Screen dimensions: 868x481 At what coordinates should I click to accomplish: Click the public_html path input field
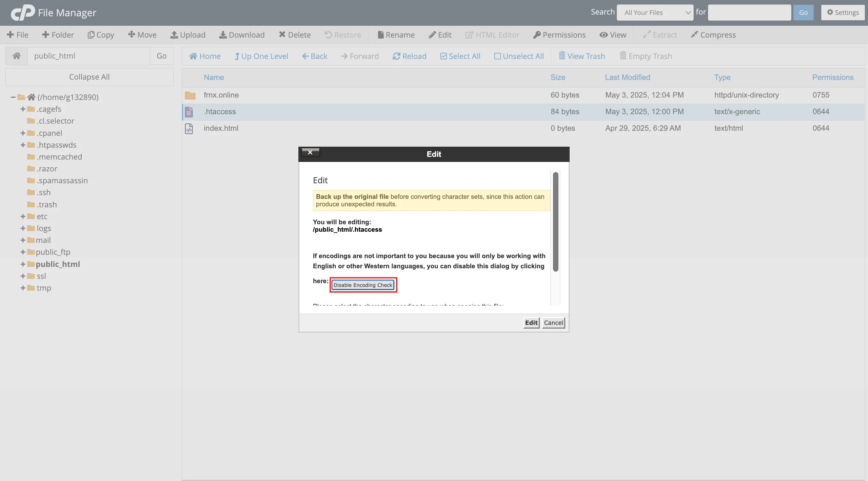[x=89, y=56]
